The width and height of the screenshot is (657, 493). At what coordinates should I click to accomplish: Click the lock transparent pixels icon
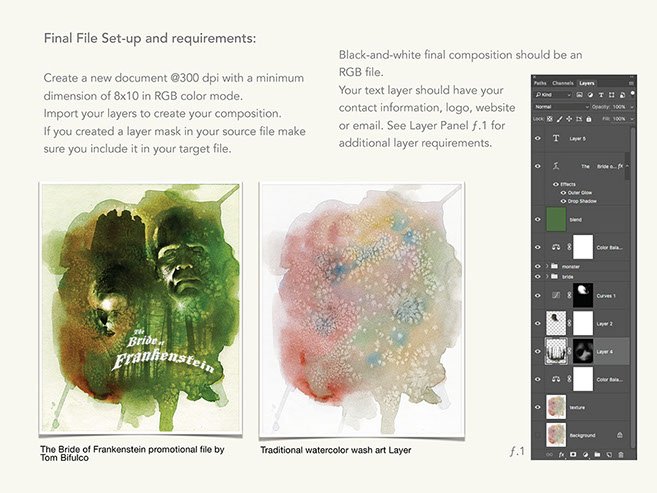(548, 118)
